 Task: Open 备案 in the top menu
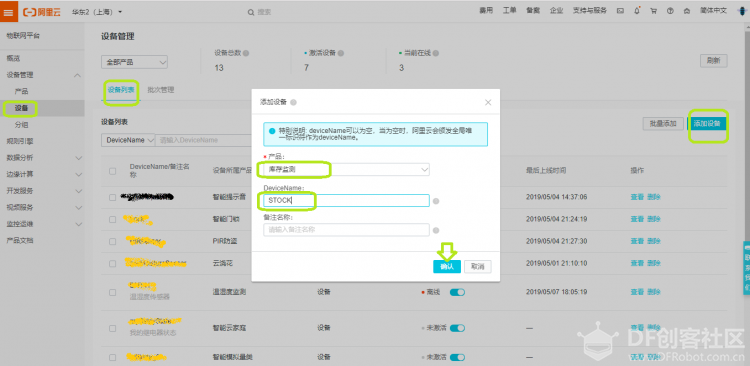tap(533, 11)
